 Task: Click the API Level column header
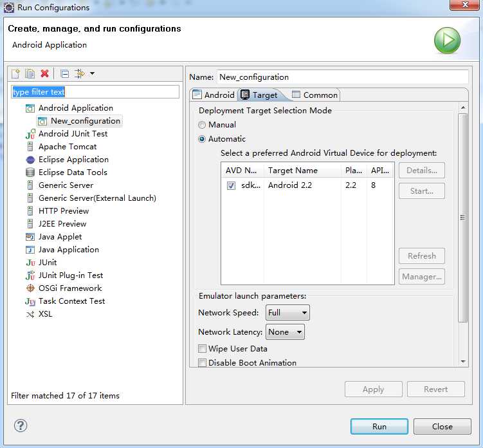pyautogui.click(x=380, y=171)
